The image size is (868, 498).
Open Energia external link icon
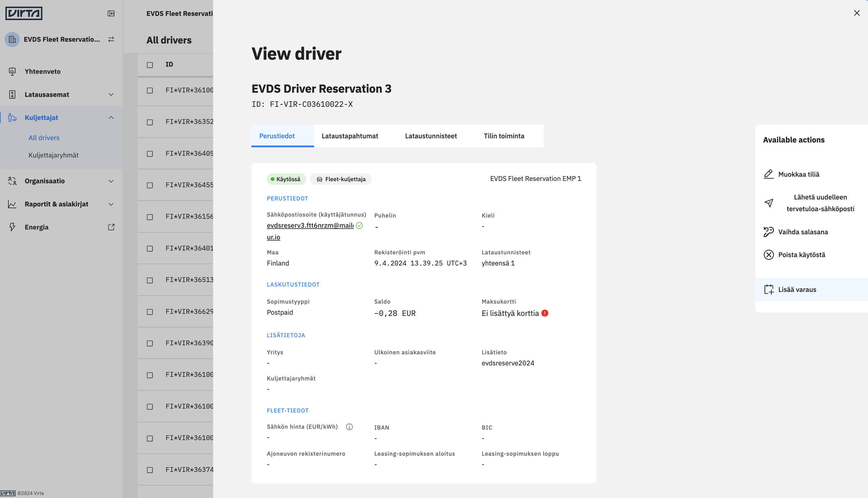(111, 227)
